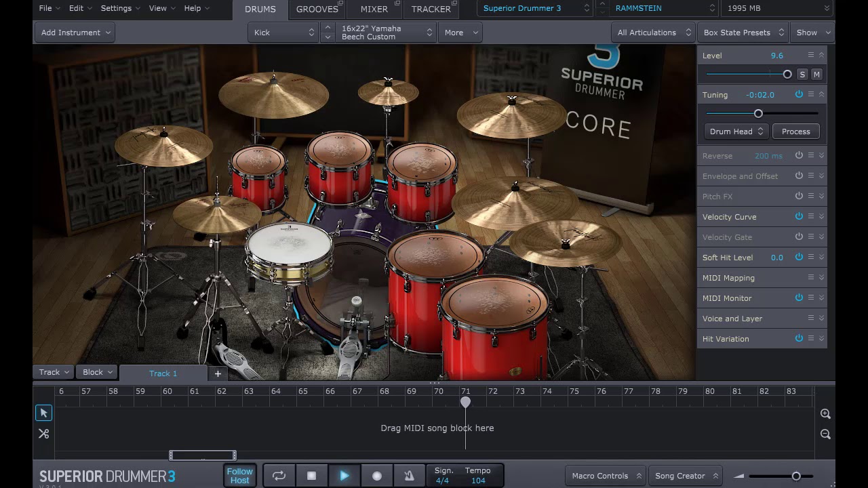This screenshot has width=868, height=488.
Task: Zoom out the song track timeline
Action: pyautogui.click(x=825, y=434)
